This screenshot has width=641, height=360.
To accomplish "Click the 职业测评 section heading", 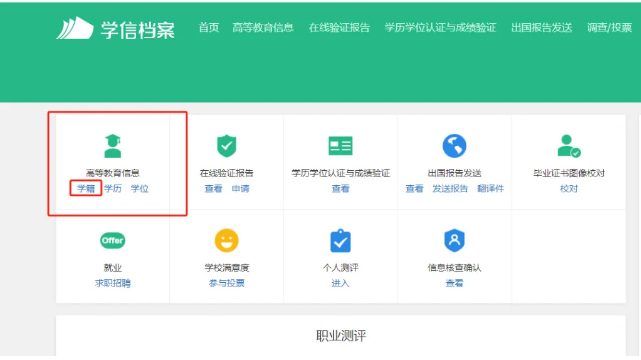I will coord(341,336).
